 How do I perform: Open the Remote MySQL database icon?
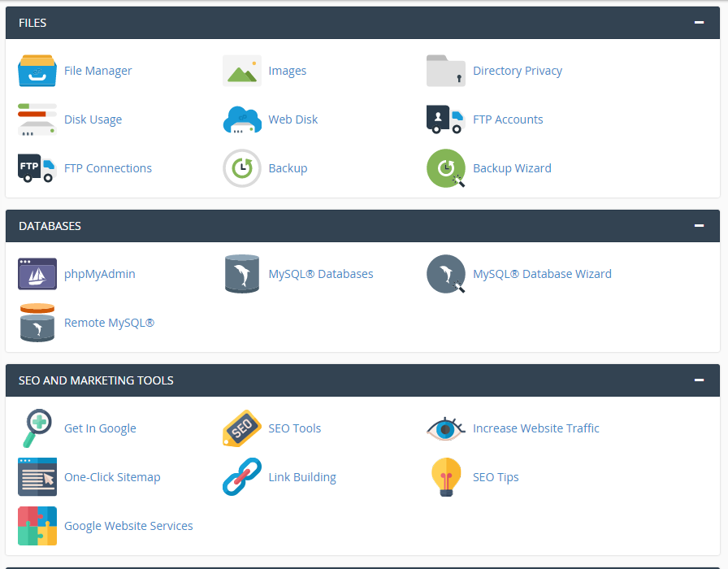(x=37, y=323)
